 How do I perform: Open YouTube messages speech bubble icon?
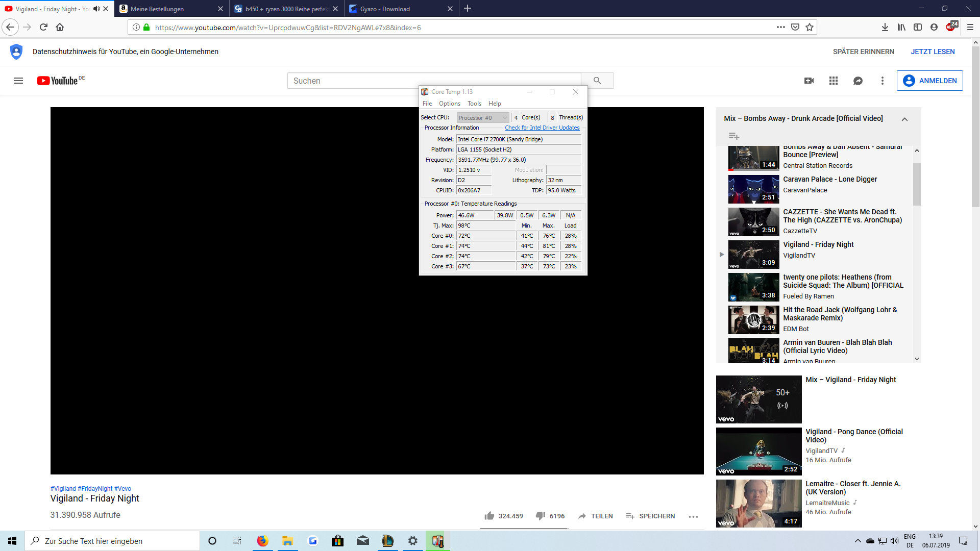pos(858,81)
